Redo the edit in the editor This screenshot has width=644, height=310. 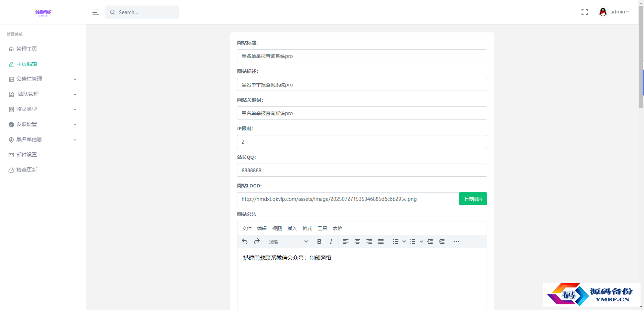[257, 241]
